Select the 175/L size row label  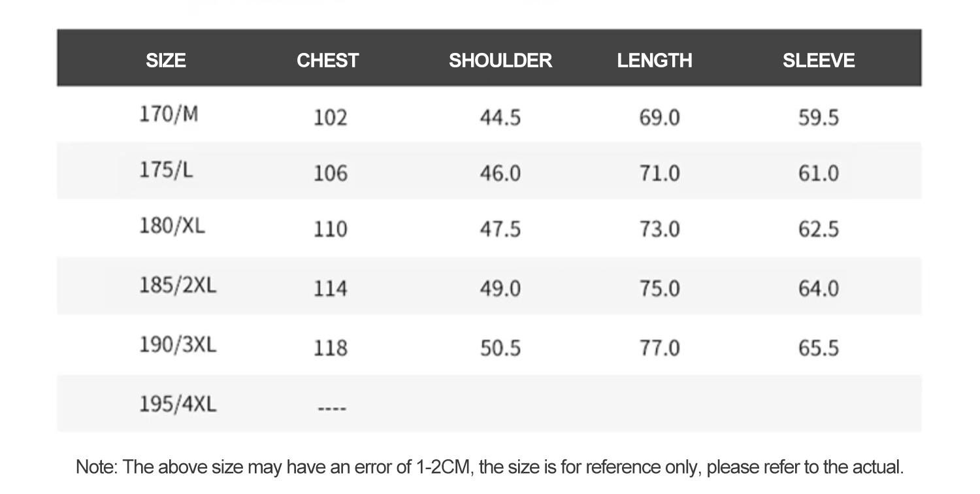[166, 171]
